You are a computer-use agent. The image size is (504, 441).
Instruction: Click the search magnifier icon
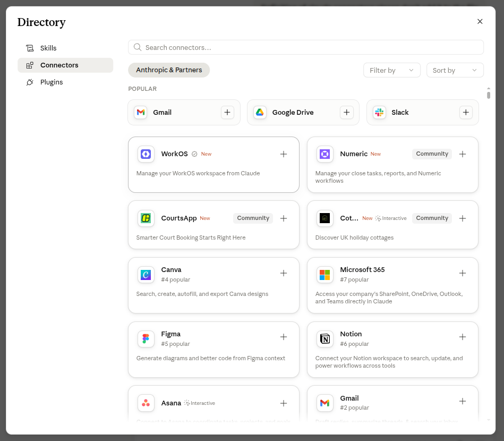138,47
